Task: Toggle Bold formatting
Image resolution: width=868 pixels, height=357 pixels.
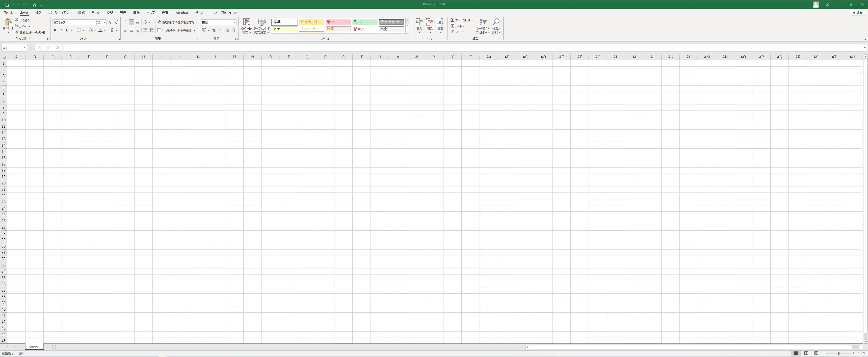Action: (55, 30)
